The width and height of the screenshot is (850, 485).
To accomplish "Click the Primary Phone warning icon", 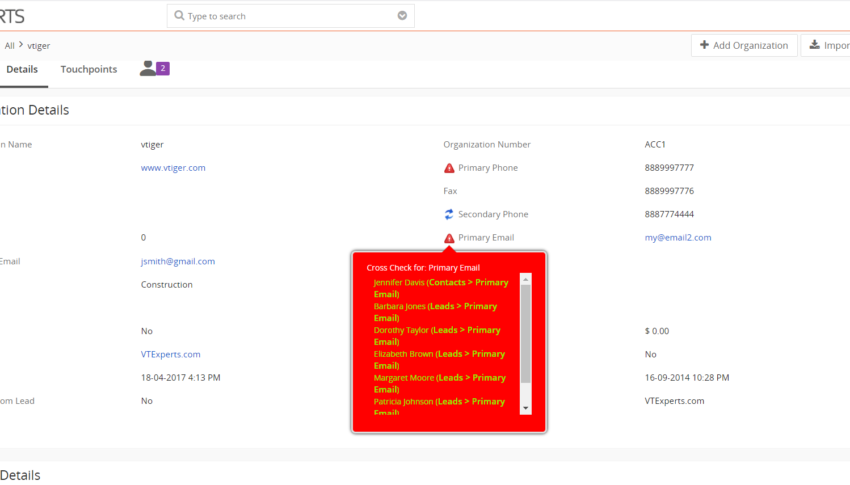I will pyautogui.click(x=449, y=168).
